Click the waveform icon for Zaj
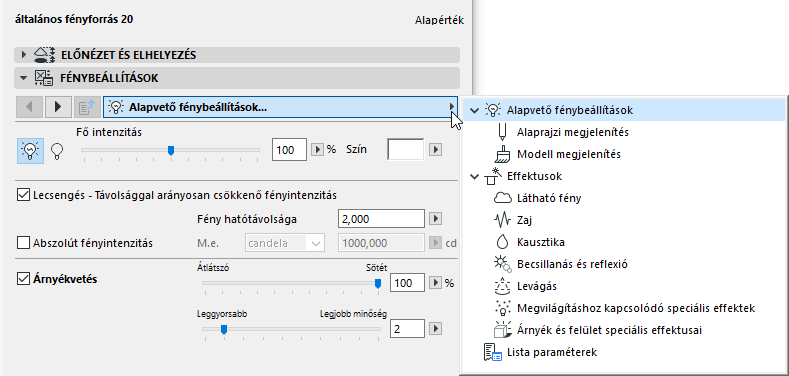The height and width of the screenshot is (376, 789). (x=502, y=220)
